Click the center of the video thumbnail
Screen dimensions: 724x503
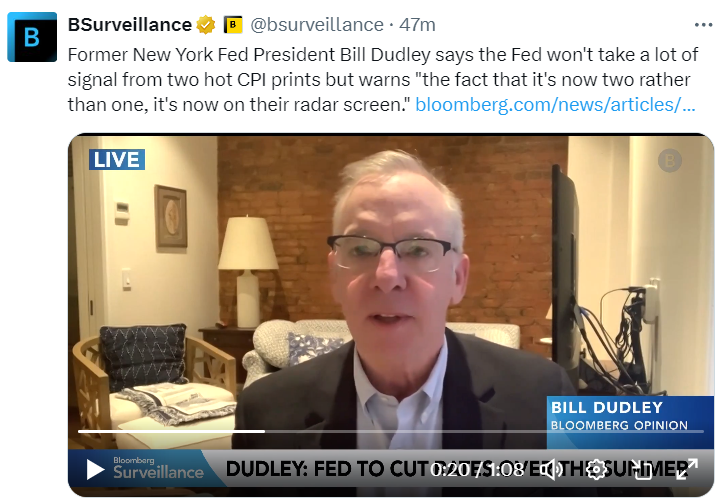(x=391, y=315)
